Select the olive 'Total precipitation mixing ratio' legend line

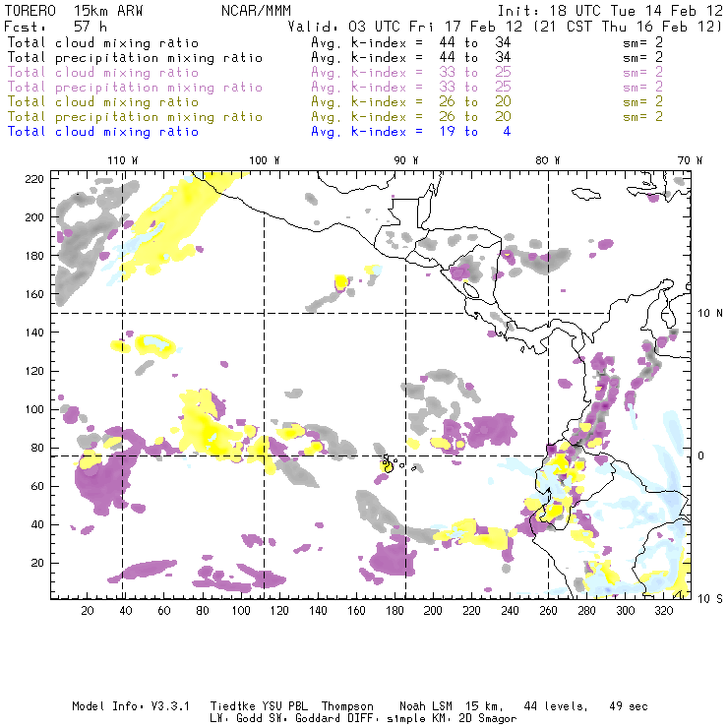coord(135,117)
